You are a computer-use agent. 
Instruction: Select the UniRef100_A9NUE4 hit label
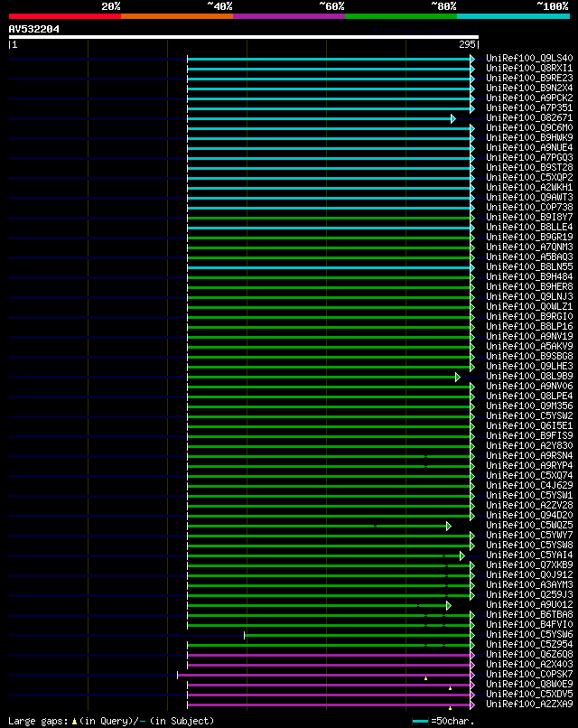click(529, 148)
